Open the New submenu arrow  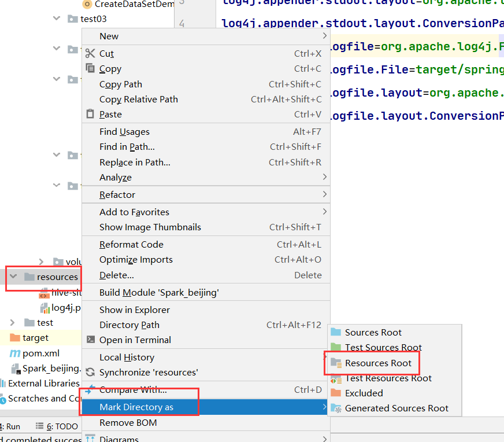[x=324, y=36]
